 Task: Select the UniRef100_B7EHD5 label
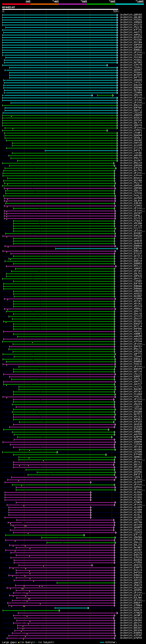[131, 429]
